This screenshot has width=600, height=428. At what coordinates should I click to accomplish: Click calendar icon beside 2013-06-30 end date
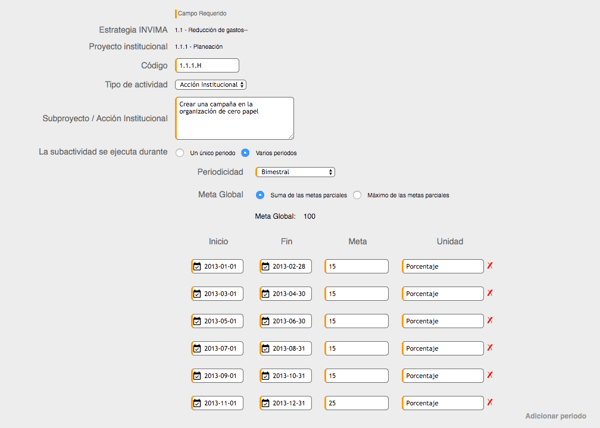[265, 321]
